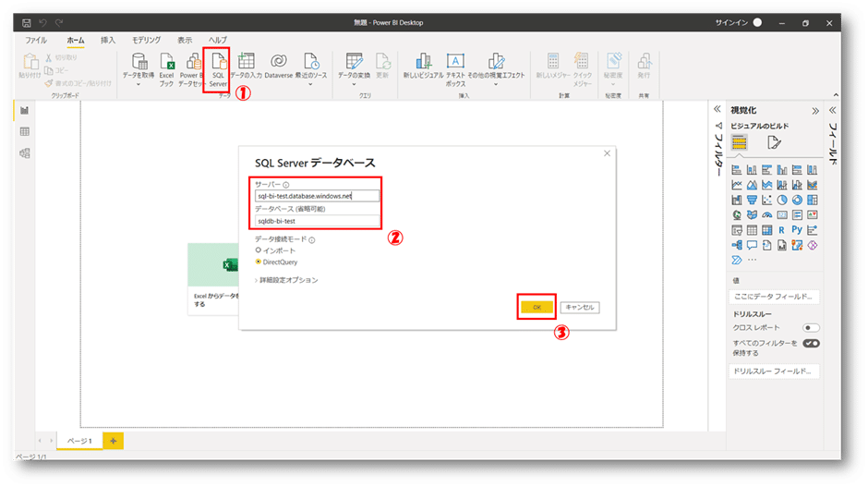
Task: Click ここにデータ フィールド values well
Action: 773,297
